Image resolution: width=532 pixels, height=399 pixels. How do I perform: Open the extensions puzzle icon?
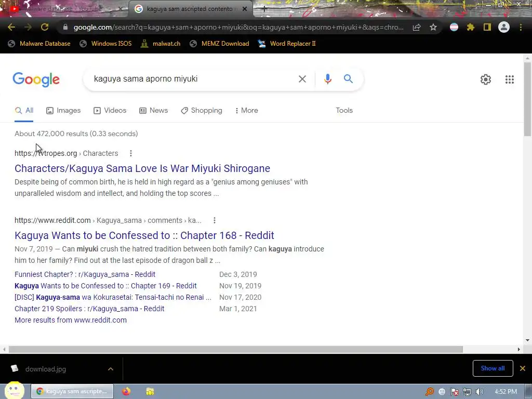tap(471, 27)
